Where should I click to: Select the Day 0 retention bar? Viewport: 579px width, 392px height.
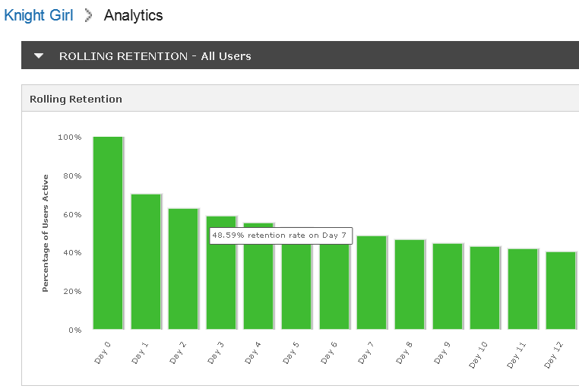[108, 233]
